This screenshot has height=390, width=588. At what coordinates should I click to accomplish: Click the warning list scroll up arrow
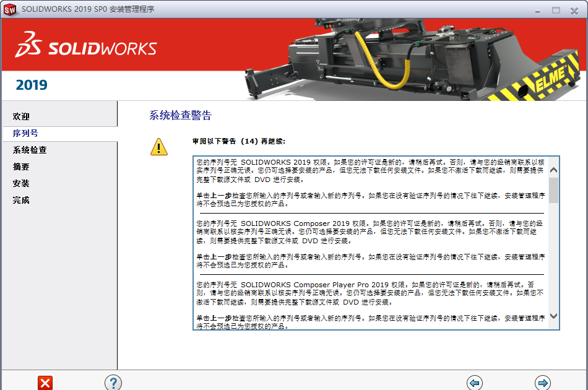click(553, 170)
